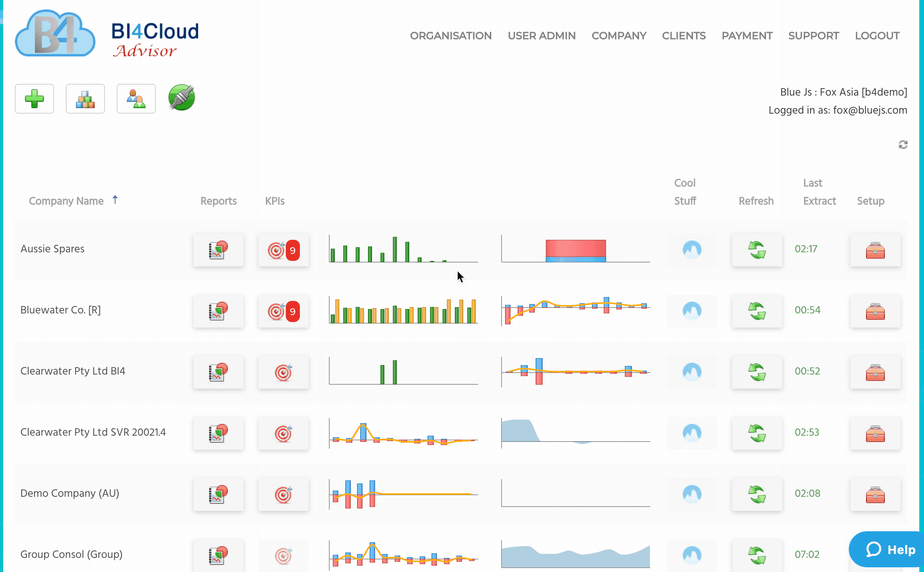Click the Aussie Spares company name

click(x=52, y=249)
